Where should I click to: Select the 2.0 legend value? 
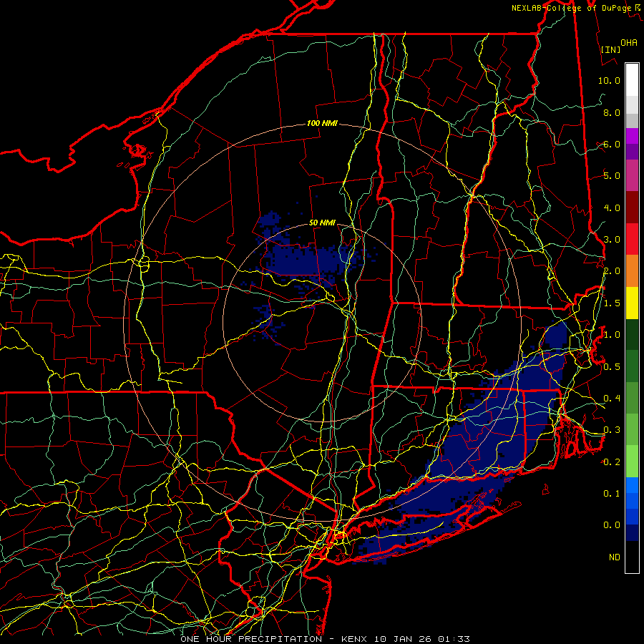click(x=612, y=271)
